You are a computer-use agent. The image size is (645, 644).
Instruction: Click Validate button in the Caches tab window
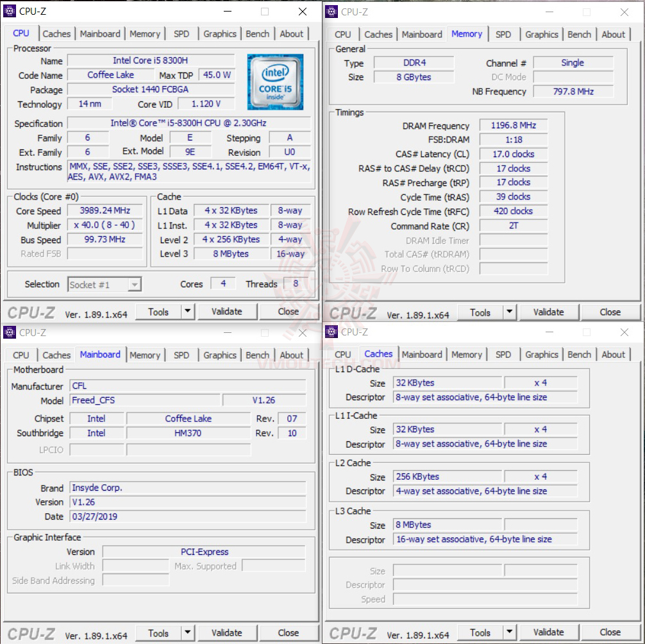click(548, 632)
